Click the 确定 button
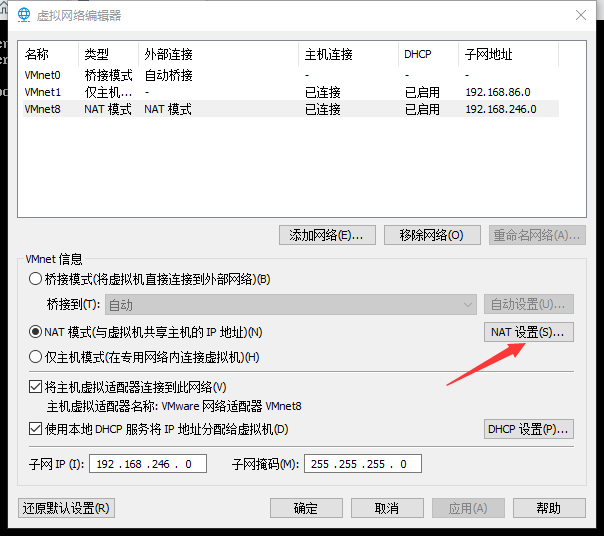Viewport: 604px width, 536px height. tap(305, 508)
